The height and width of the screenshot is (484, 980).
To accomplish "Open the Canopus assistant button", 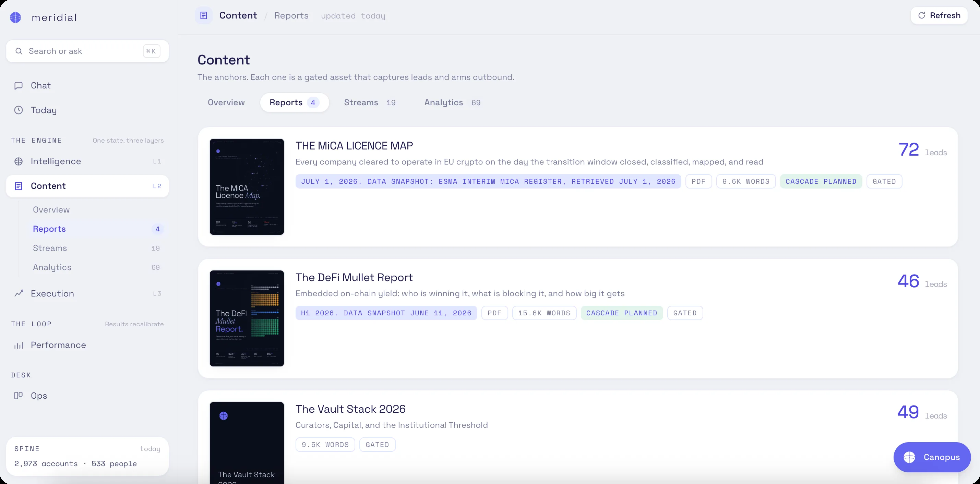I will (932, 457).
